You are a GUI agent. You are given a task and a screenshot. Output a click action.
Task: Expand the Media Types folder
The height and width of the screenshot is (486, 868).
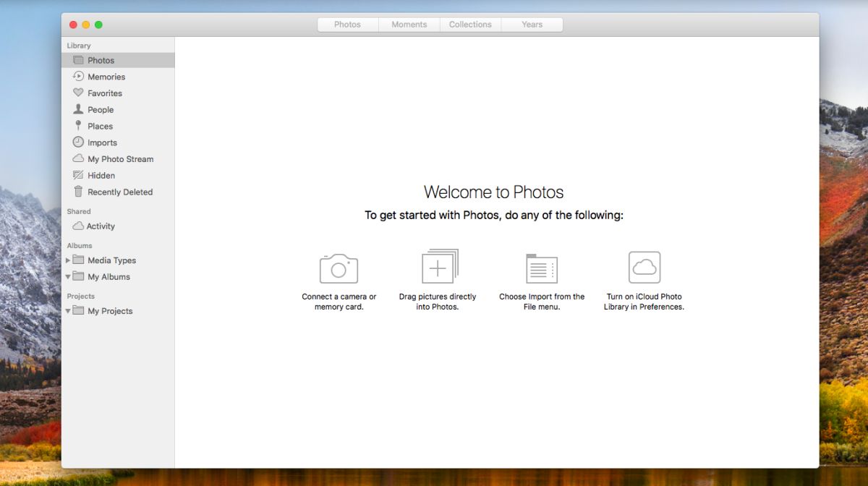68,260
